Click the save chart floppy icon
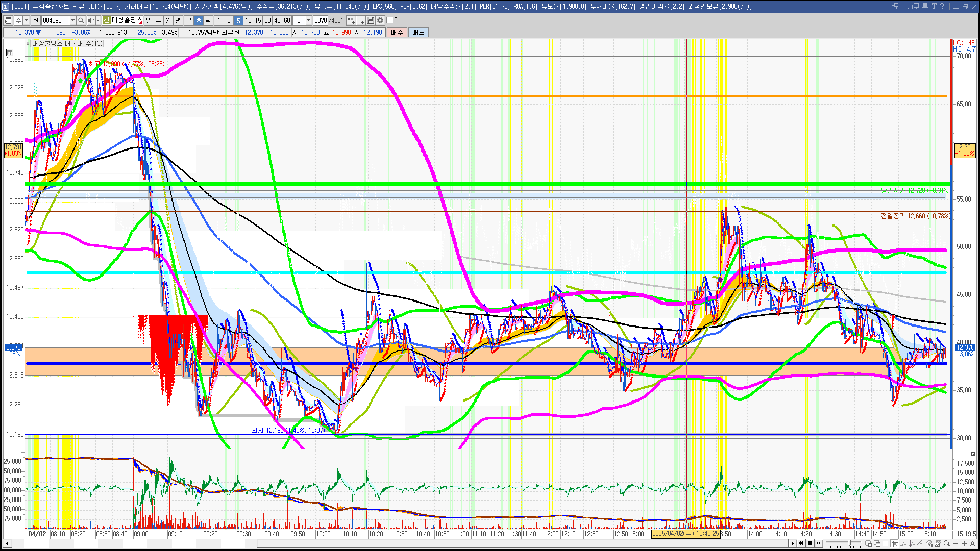 point(371,20)
